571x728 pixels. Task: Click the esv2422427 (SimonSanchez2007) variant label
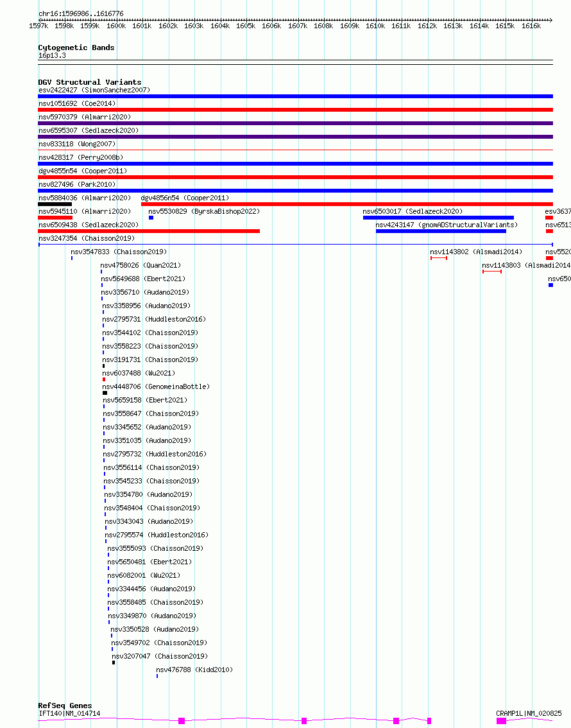coord(94,90)
